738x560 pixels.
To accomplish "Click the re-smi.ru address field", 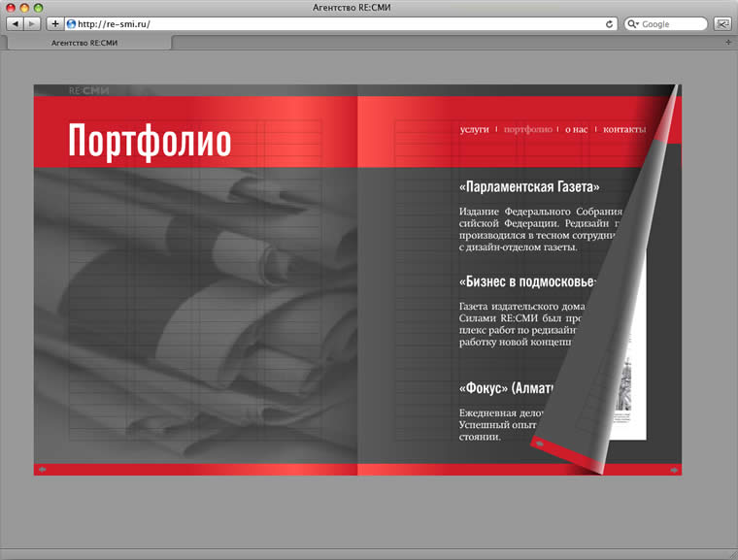I will (330, 23).
